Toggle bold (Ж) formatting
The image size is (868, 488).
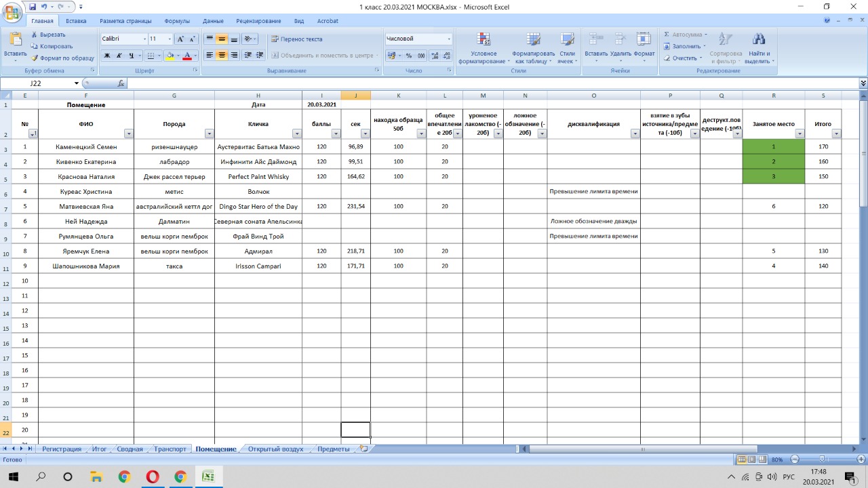[x=107, y=56]
